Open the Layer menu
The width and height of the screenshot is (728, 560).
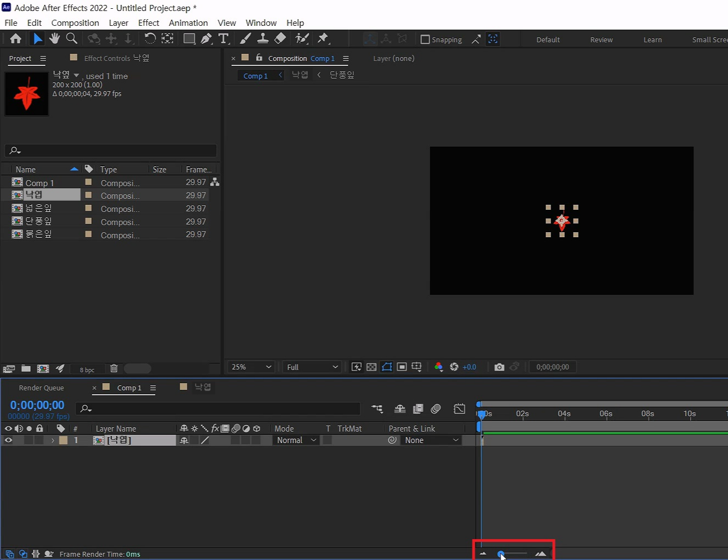pyautogui.click(x=119, y=23)
